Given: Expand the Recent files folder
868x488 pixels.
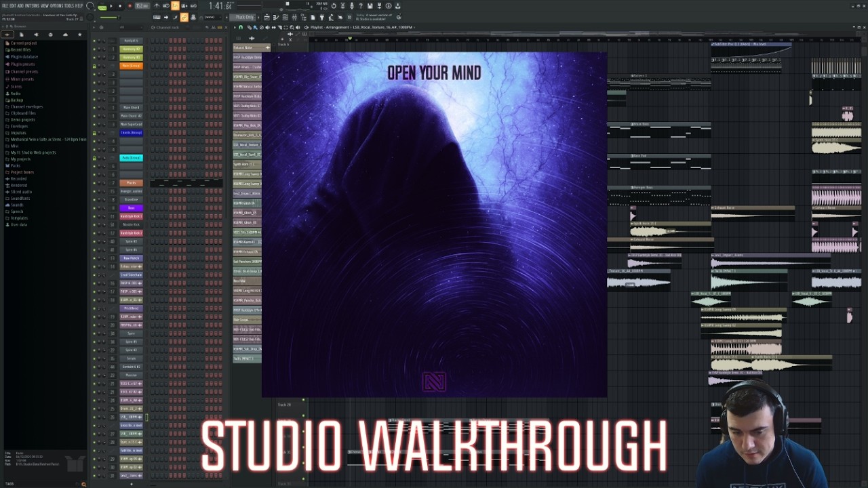Looking at the screenshot, I should 19,49.
